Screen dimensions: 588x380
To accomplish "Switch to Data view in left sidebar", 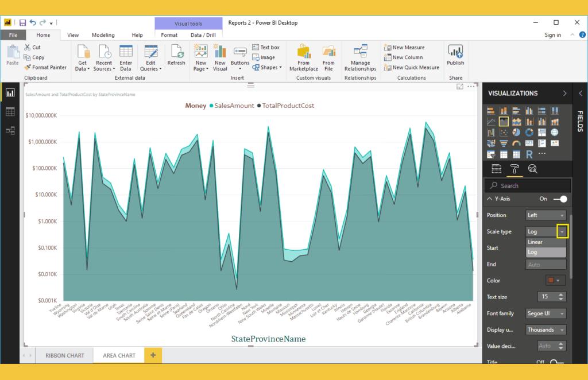I will click(10, 112).
